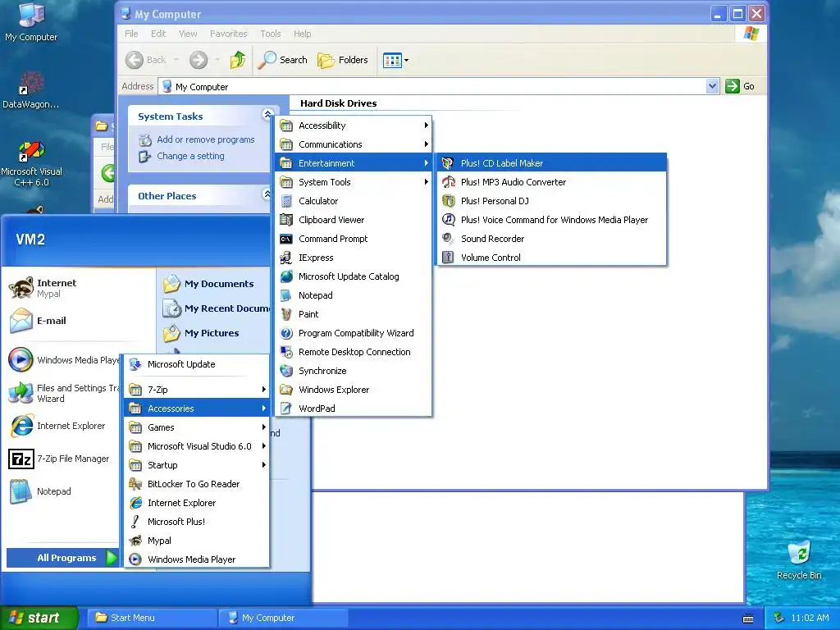Toggle the Folders pane button
The height and width of the screenshot is (630, 840).
pyautogui.click(x=343, y=60)
